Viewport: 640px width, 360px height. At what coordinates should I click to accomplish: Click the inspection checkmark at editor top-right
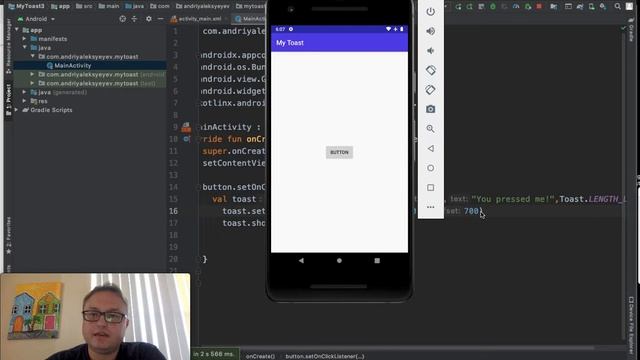pos(623,28)
